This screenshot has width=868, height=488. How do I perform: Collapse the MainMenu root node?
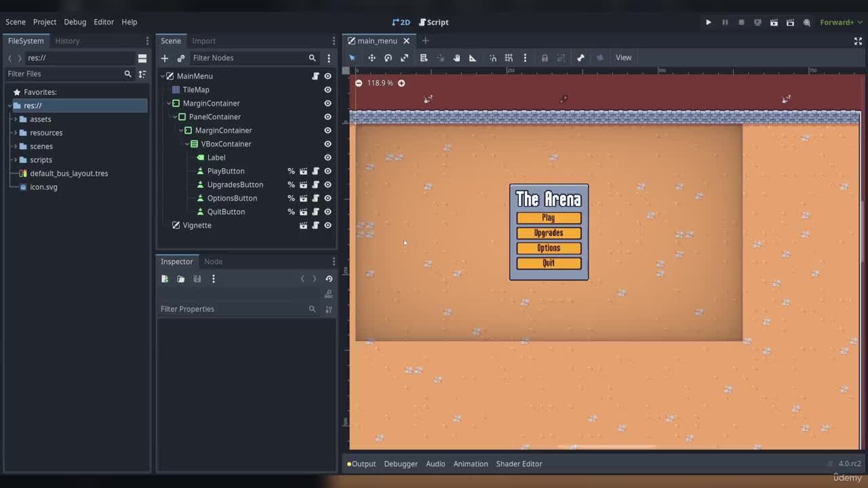tap(163, 76)
